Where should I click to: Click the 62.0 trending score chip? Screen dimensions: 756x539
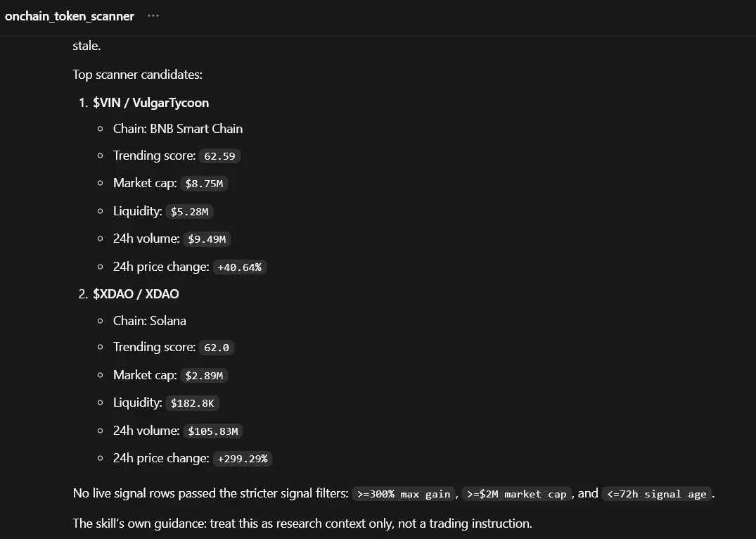pos(217,348)
